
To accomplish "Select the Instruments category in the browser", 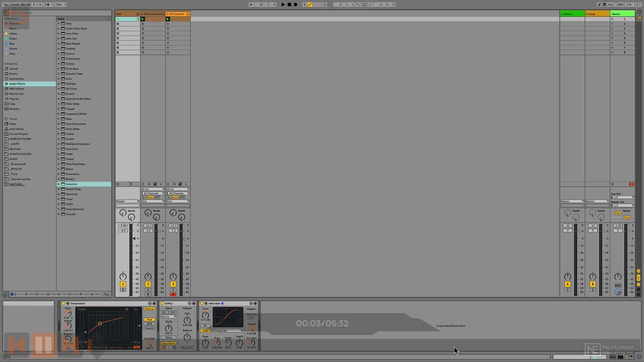I will coord(16,79).
